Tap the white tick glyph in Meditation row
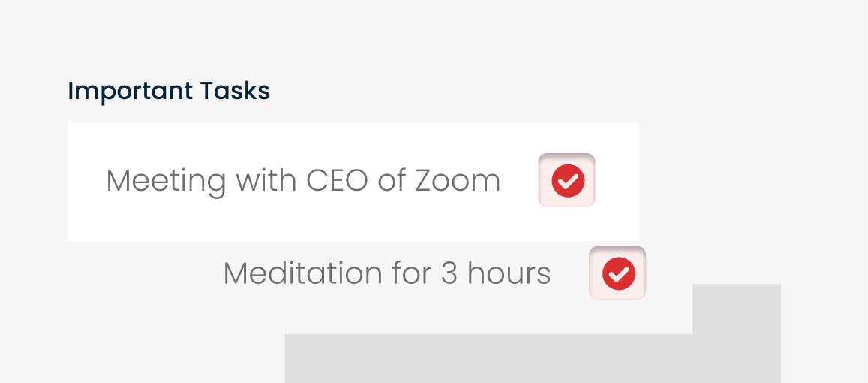 619,274
